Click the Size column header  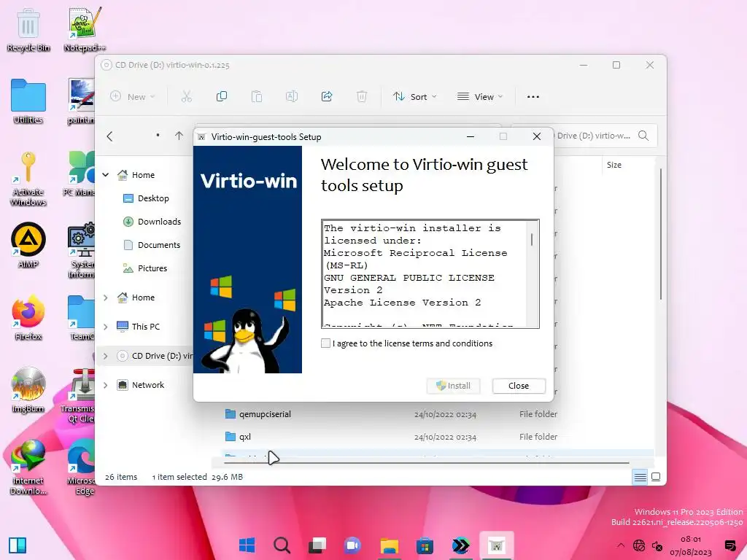point(614,165)
